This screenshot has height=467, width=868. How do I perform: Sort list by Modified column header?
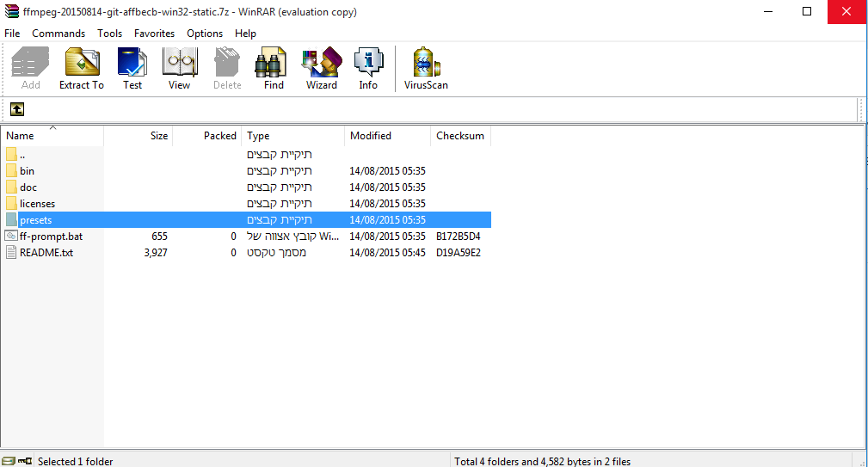click(x=387, y=136)
